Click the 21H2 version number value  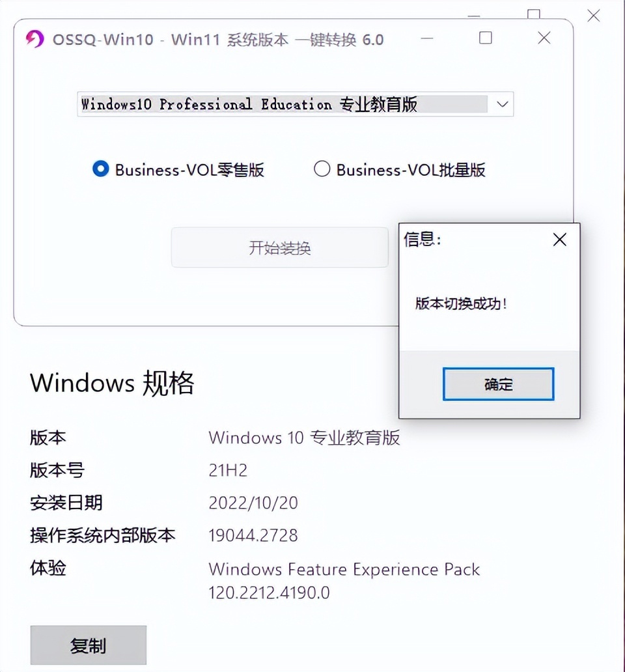click(228, 470)
